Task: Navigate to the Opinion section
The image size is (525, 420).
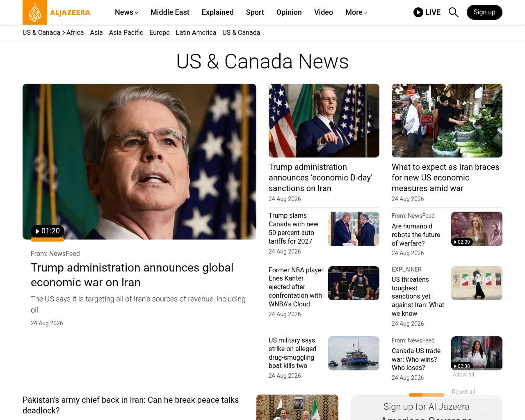Action: click(x=289, y=12)
